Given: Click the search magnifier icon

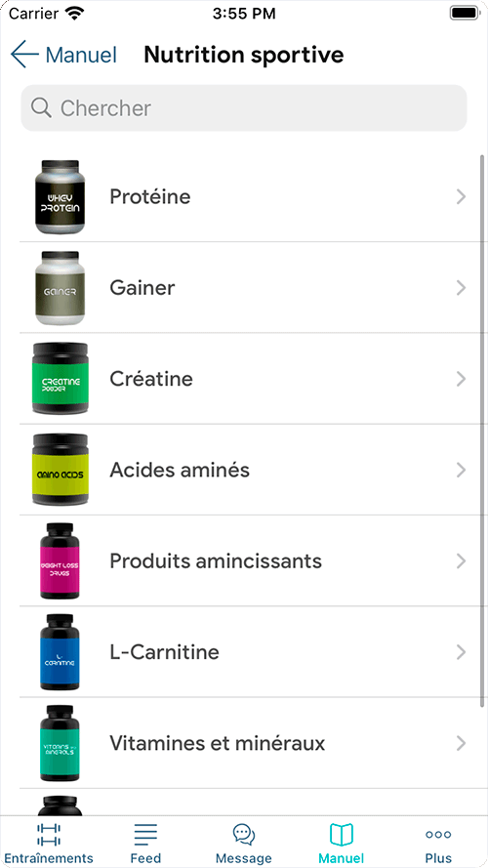Looking at the screenshot, I should click(41, 108).
